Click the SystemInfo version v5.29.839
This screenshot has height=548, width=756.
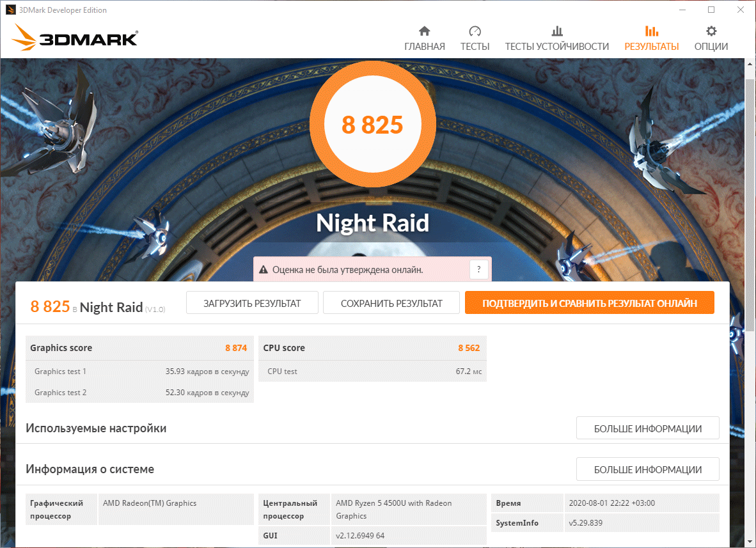coord(585,523)
